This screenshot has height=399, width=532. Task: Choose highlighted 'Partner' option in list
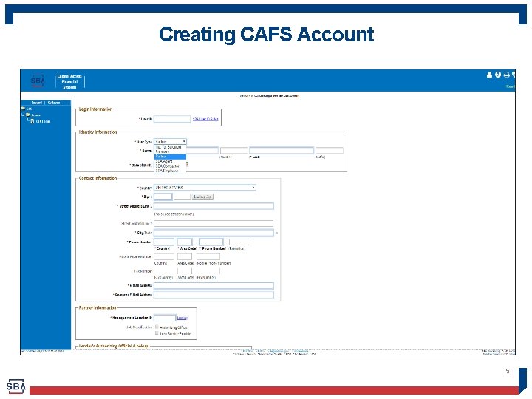click(x=170, y=157)
